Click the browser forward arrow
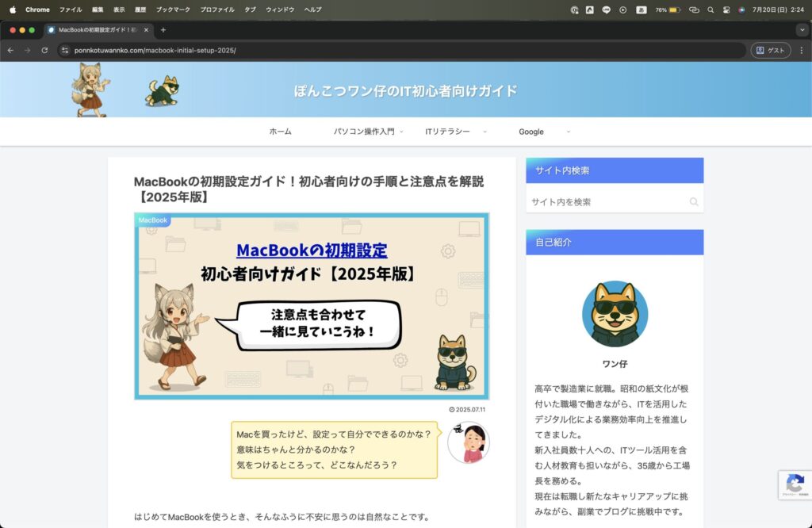The width and height of the screenshot is (812, 528). (x=28, y=50)
